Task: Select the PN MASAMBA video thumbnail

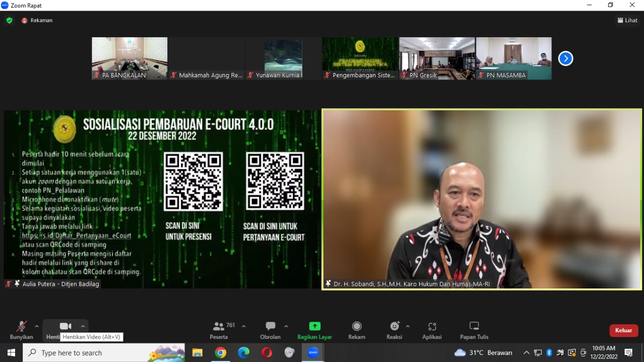Action: [514, 58]
